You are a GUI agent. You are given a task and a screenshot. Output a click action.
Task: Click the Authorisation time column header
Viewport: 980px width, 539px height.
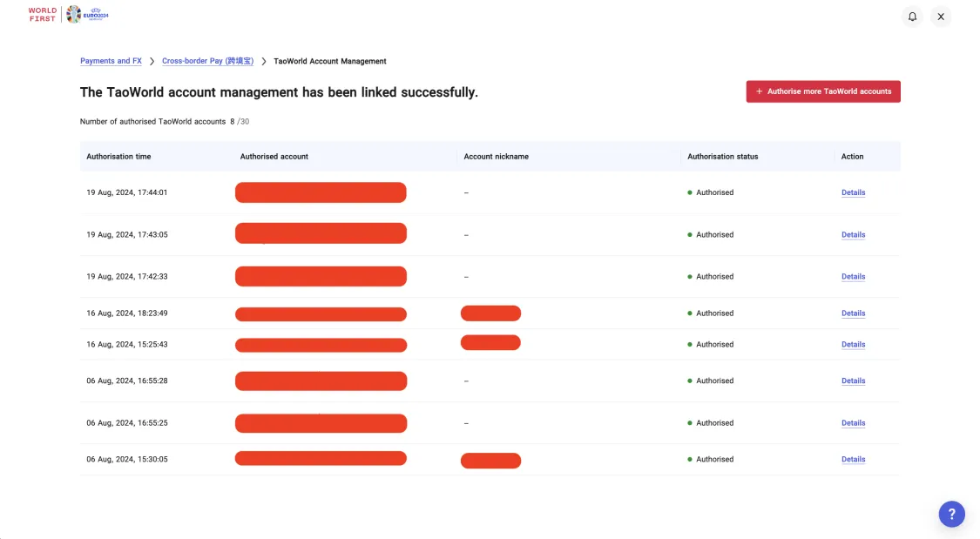(118, 157)
